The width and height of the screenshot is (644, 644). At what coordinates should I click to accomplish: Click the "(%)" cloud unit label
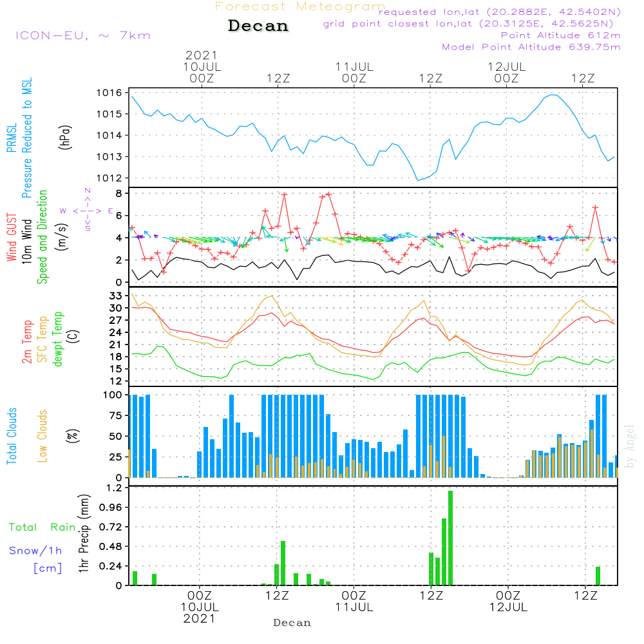(x=72, y=436)
